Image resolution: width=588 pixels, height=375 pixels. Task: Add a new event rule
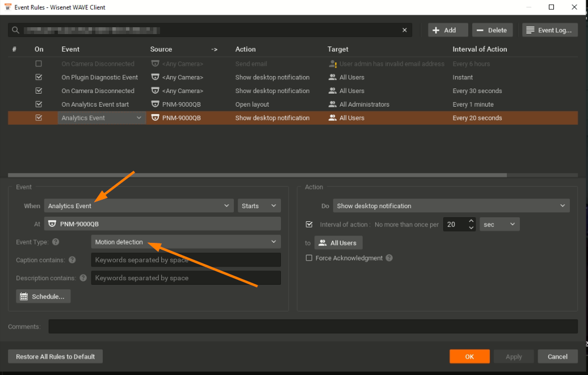coord(448,30)
